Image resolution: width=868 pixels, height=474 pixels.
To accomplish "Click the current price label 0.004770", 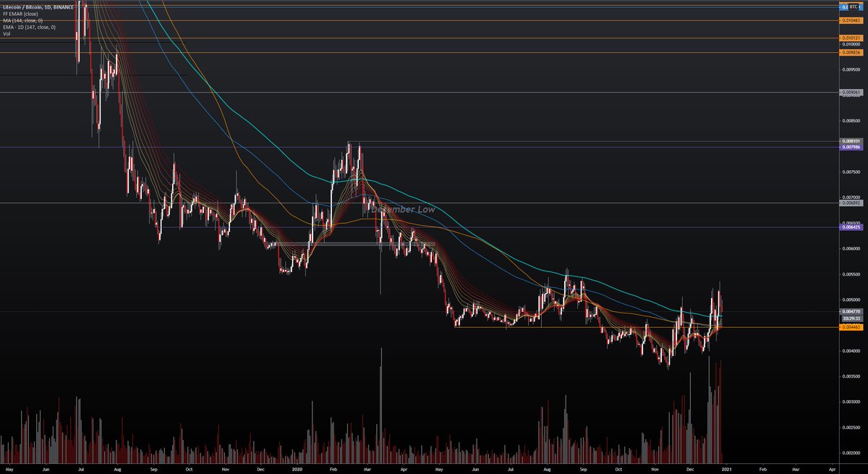I will (x=851, y=312).
